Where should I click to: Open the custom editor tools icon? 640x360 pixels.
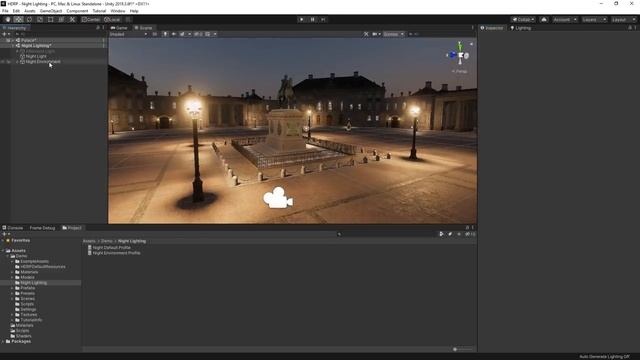click(72, 19)
